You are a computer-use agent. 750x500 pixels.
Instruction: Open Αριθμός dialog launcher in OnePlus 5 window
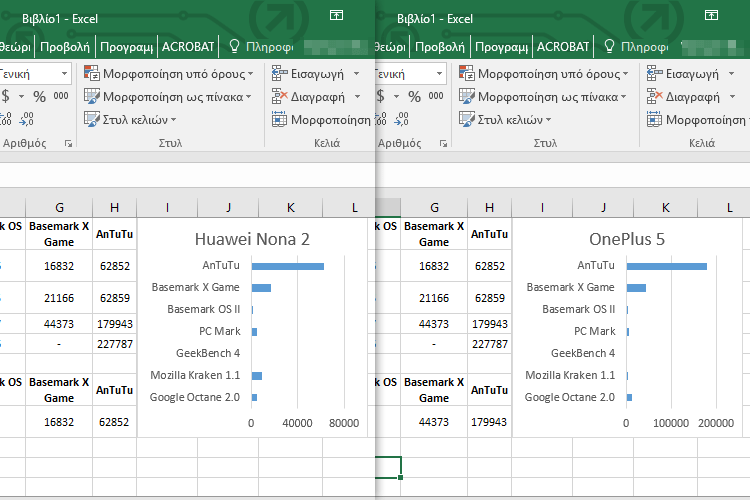443,144
